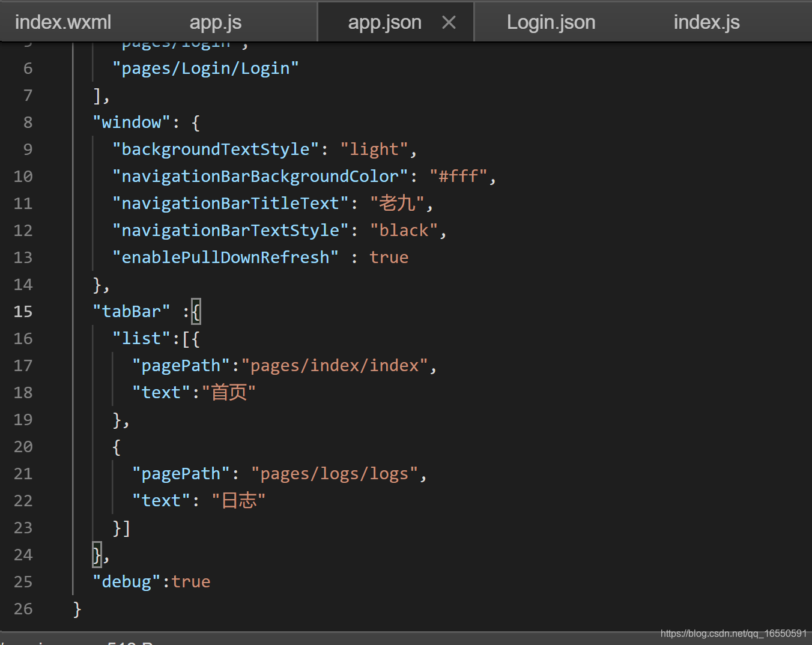Click the "navigationBarTitleText" key
The height and width of the screenshot is (645, 812).
point(231,204)
